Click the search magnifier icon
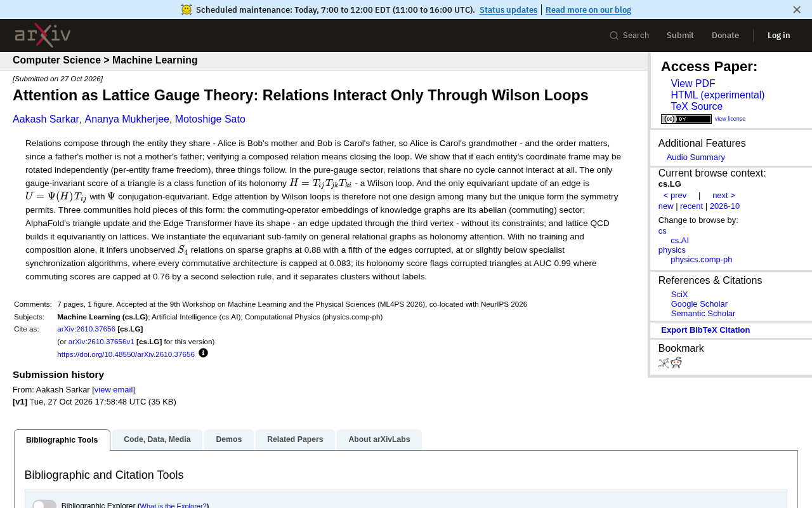The width and height of the screenshot is (812, 508). (614, 36)
